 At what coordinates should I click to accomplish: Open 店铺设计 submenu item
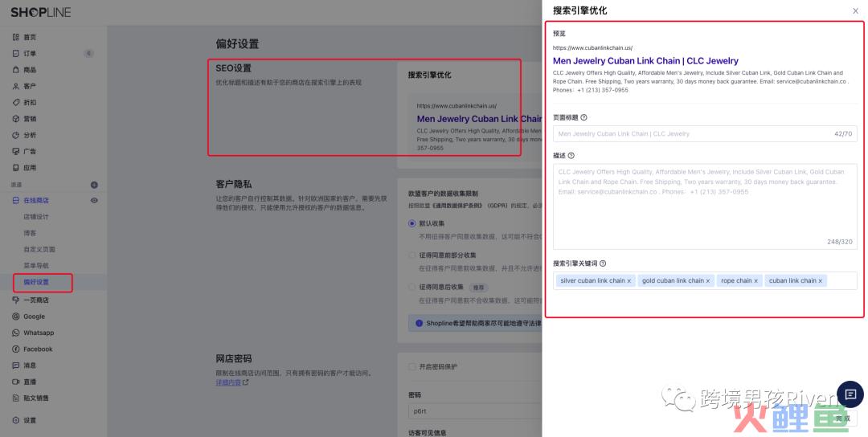(36, 217)
